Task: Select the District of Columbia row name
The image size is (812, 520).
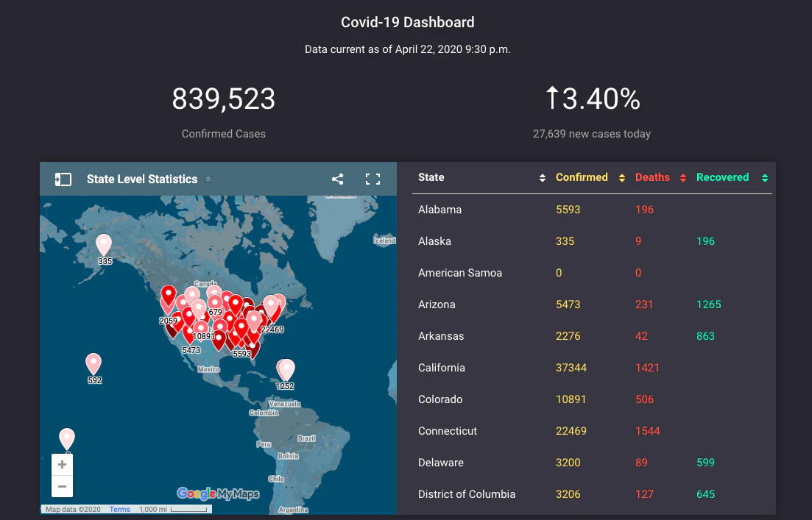Action: (467, 494)
